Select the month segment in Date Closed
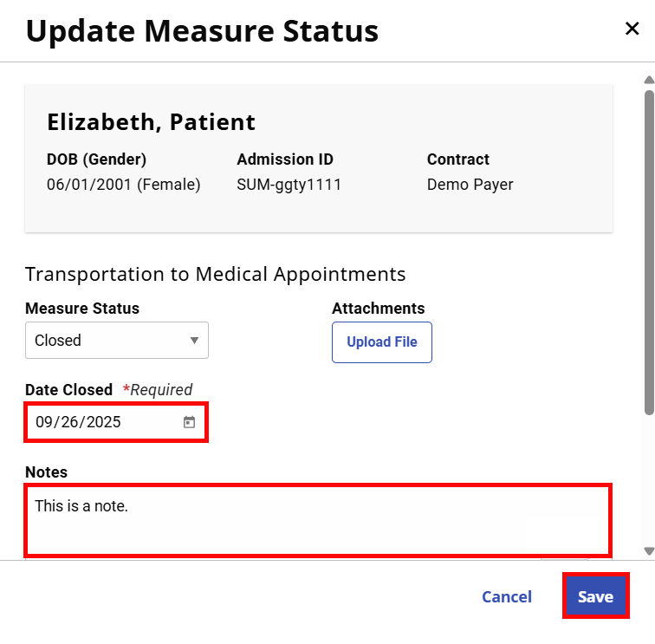This screenshot has width=655, height=644. pyautogui.click(x=44, y=423)
